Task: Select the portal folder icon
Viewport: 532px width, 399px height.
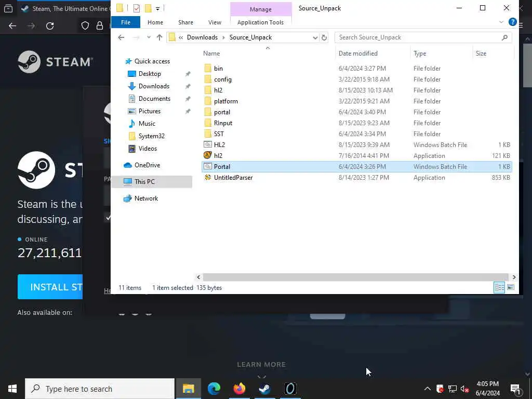Action: (208, 112)
